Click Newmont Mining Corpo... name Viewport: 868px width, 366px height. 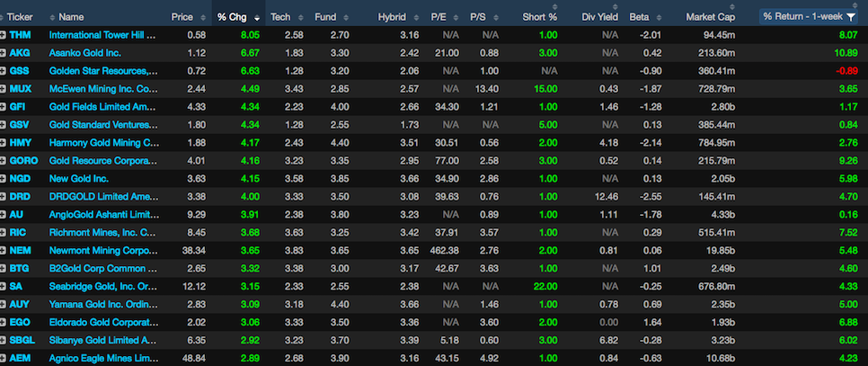(104, 250)
